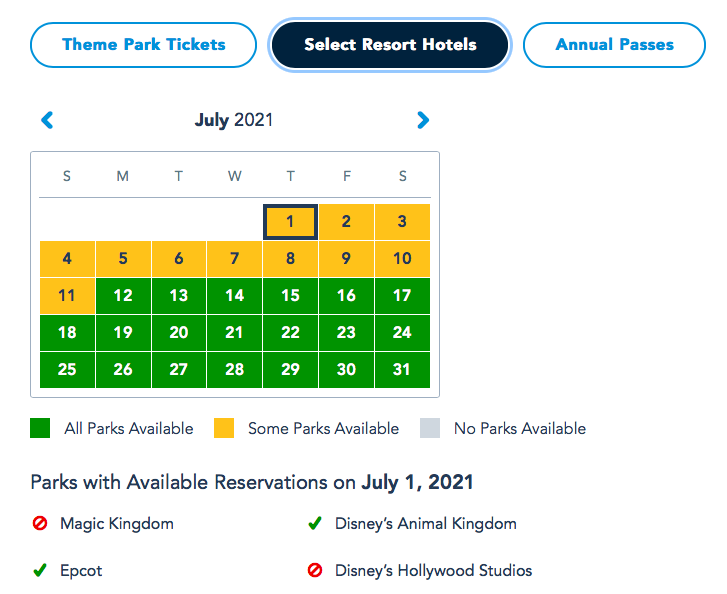
Task: Click July 2021 month heading
Action: [x=234, y=121]
